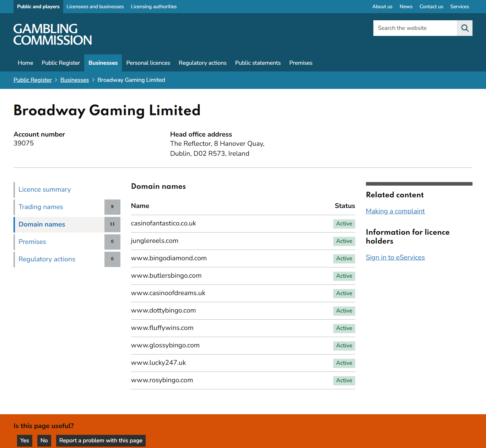Click domain casinofantastico.co.uk text
486x448 pixels.
click(163, 223)
